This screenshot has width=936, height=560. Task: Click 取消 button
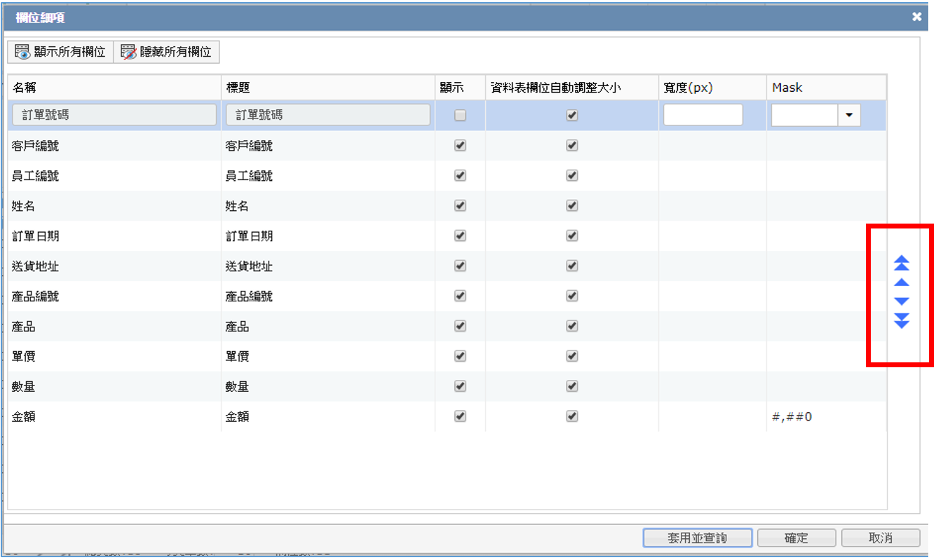(x=881, y=538)
